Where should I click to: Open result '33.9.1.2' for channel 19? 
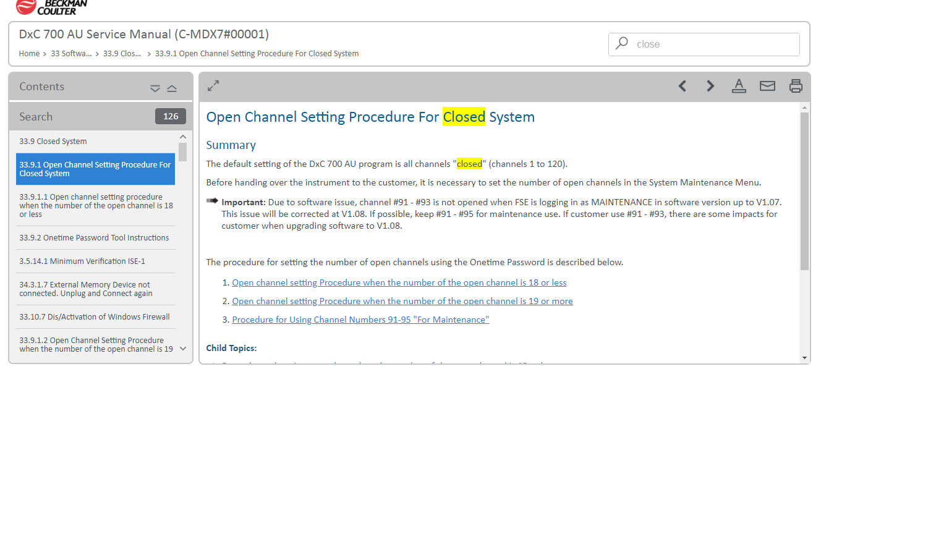[x=95, y=344]
